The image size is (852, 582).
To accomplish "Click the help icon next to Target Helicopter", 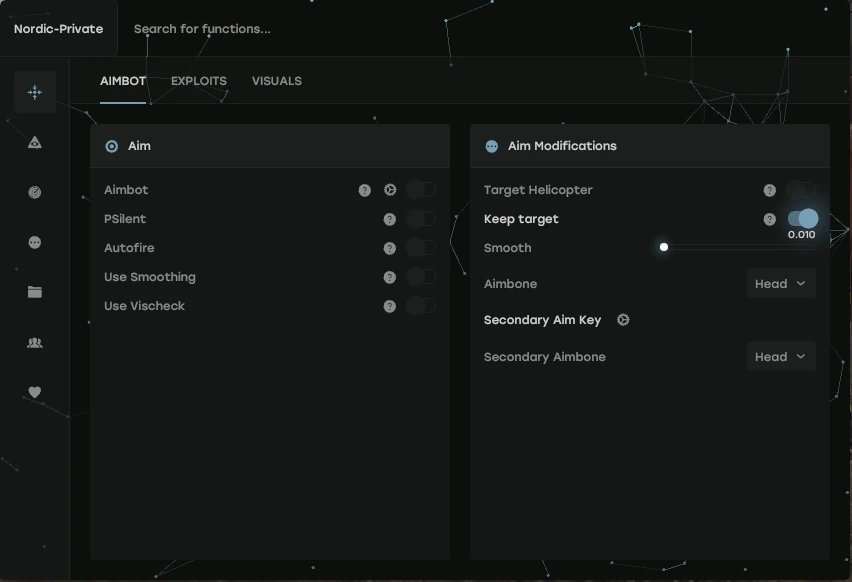I will (769, 190).
